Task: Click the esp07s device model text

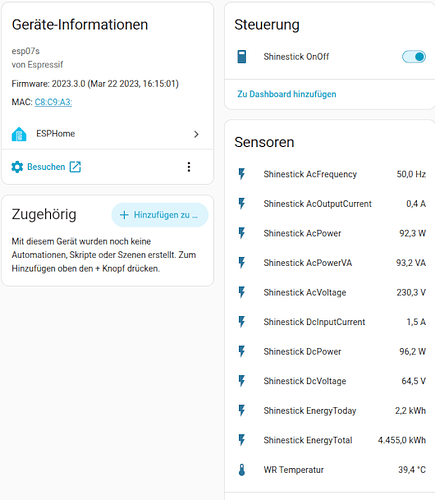Action: pyautogui.click(x=25, y=51)
